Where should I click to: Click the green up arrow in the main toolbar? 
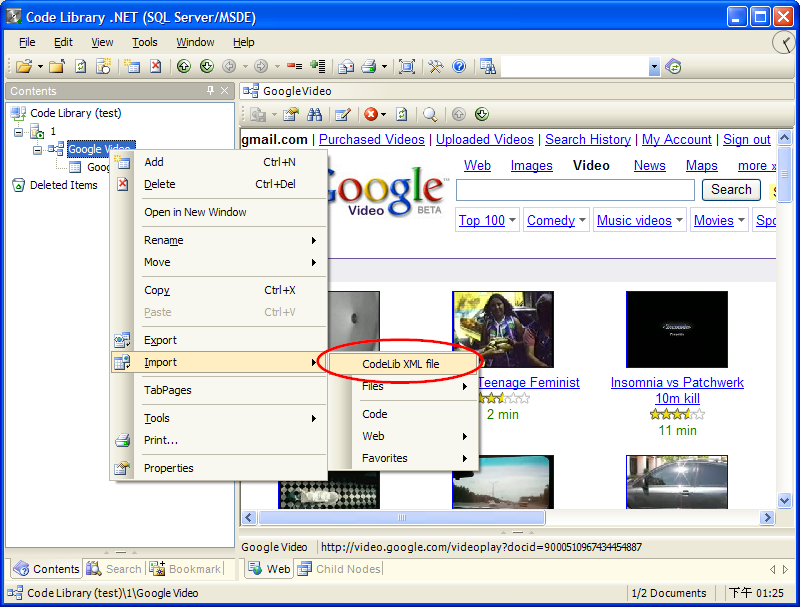[x=184, y=66]
